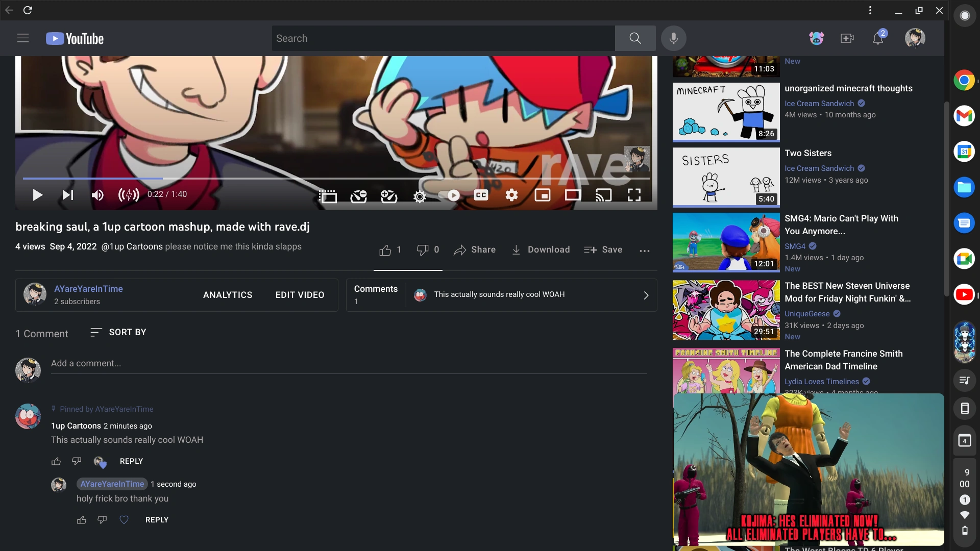Open the Two Sisters video thumbnail

pos(726,177)
